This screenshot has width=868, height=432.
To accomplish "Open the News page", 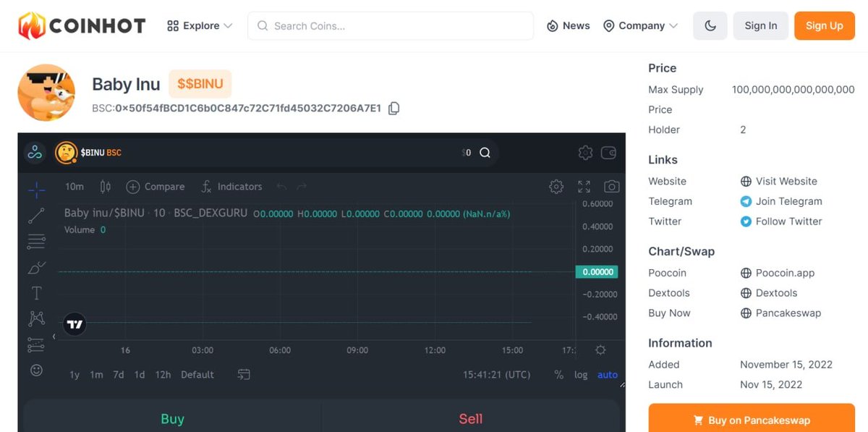I will pyautogui.click(x=568, y=25).
